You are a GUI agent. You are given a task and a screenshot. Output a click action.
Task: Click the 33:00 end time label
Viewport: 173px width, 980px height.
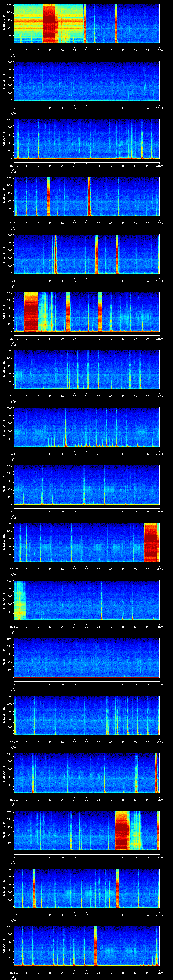pyautogui.click(x=159, y=627)
